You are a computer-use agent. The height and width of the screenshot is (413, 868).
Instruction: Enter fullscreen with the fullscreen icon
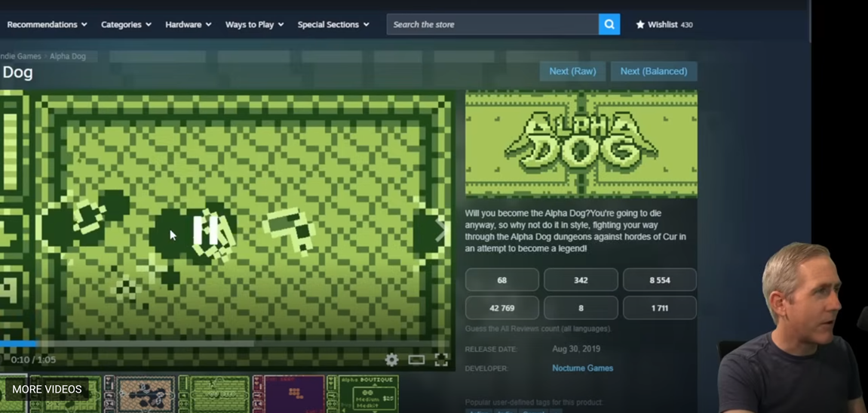[441, 360]
